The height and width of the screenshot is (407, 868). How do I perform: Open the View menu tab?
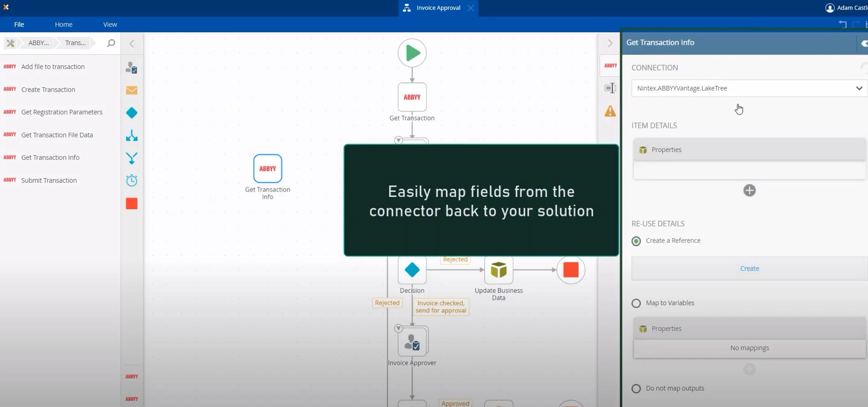click(x=110, y=24)
